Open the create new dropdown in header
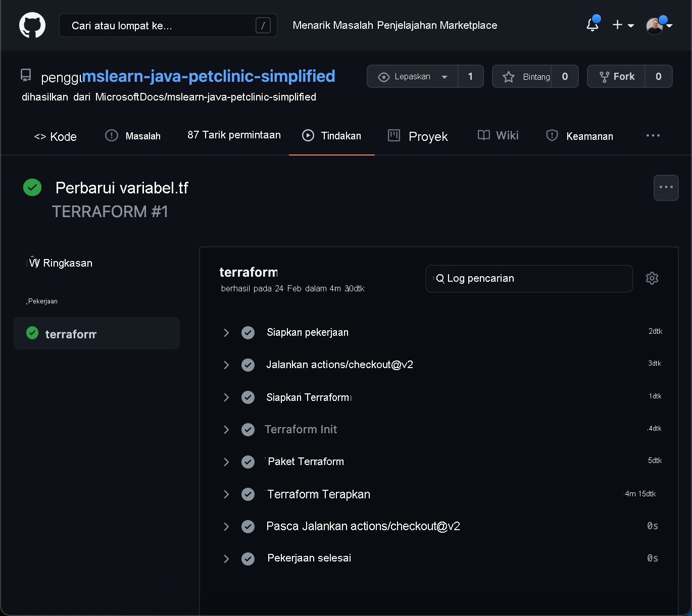The image size is (692, 616). 623,25
